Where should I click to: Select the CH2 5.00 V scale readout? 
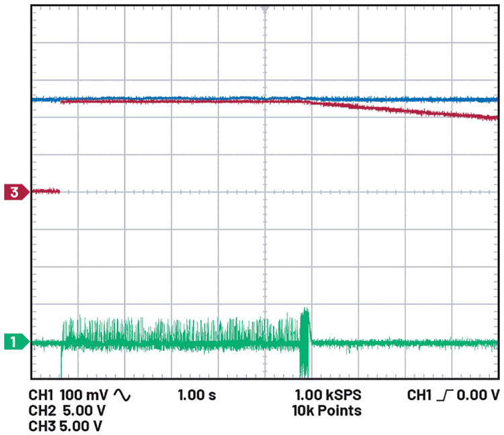coord(65,410)
